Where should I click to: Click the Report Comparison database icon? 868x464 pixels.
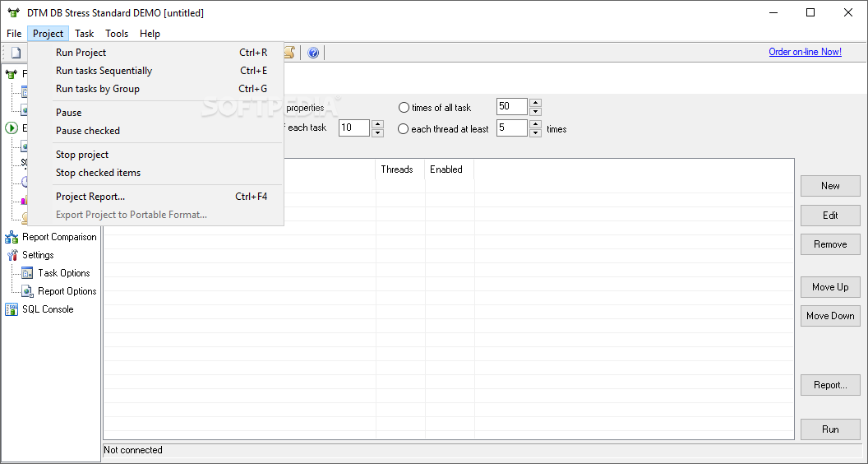(x=12, y=237)
